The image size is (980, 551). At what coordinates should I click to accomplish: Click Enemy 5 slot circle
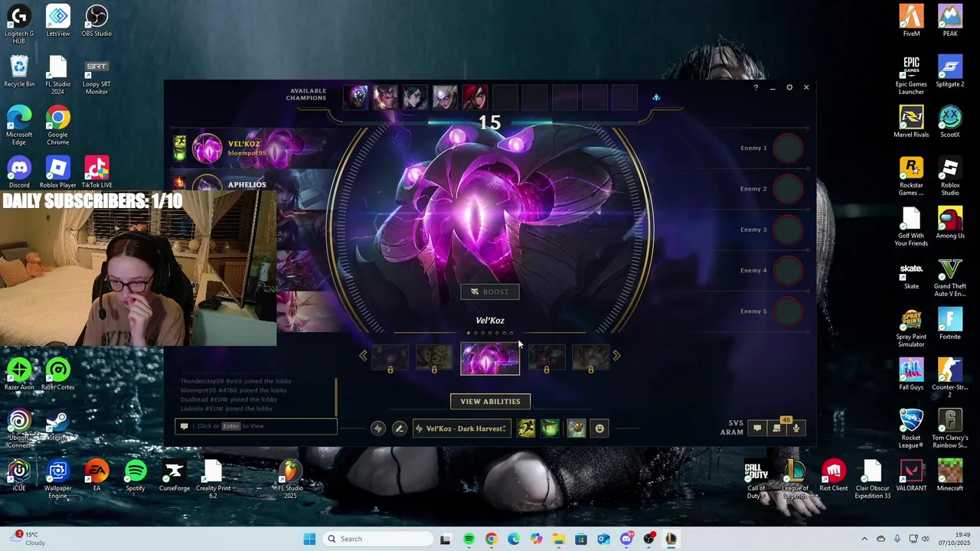click(x=788, y=311)
